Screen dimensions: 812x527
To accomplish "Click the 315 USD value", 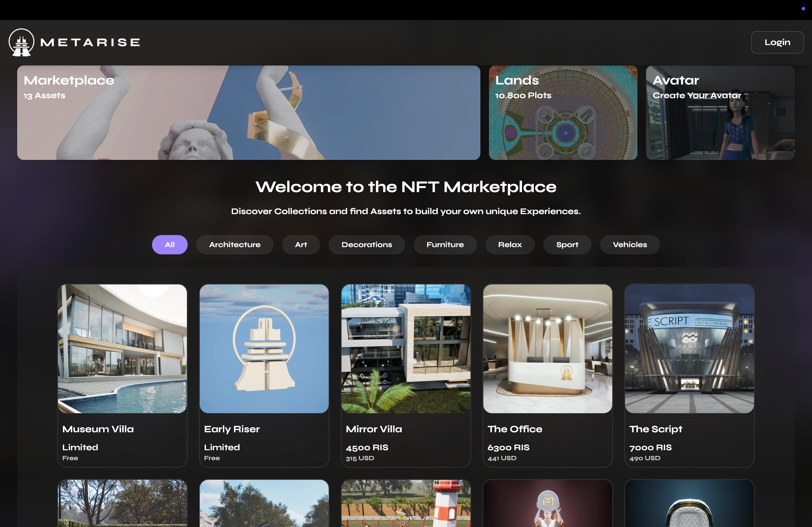I will pos(360,458).
